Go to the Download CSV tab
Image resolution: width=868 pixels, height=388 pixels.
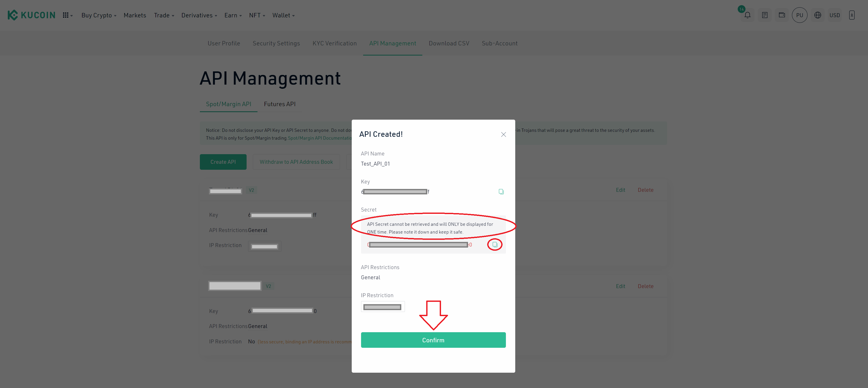pyautogui.click(x=449, y=43)
